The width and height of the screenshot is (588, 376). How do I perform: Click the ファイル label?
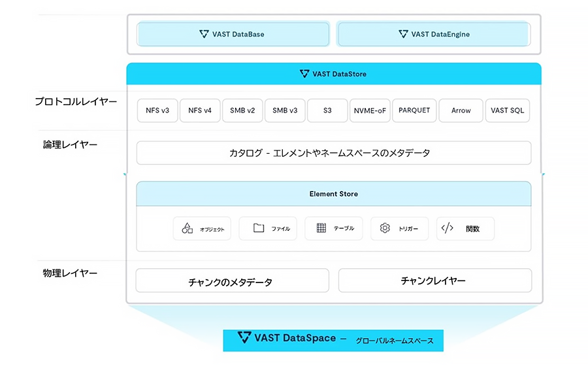[x=280, y=228]
